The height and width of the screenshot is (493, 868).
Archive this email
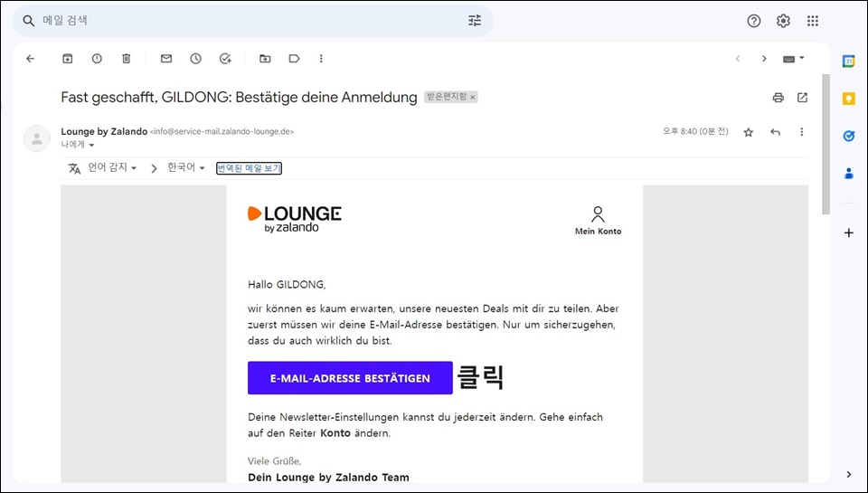pos(68,59)
